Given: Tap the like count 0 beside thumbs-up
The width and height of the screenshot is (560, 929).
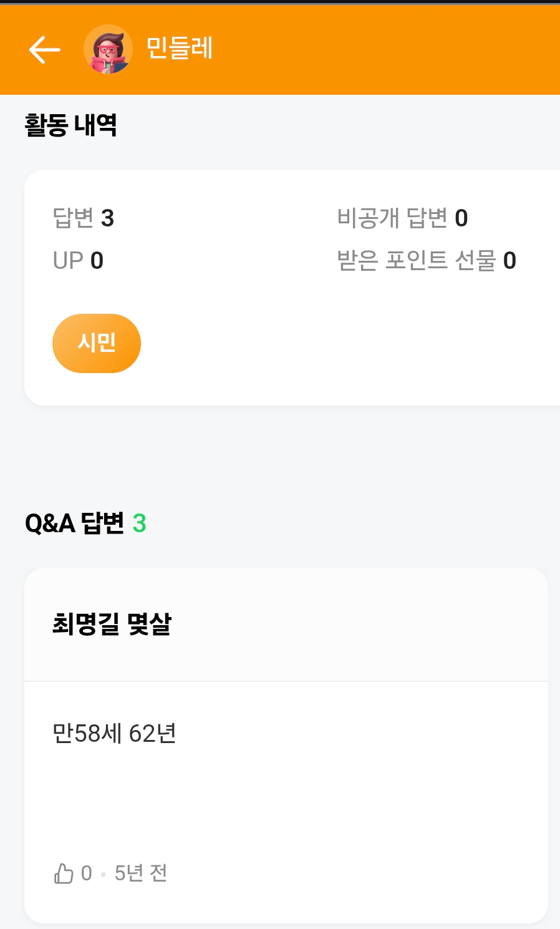Looking at the screenshot, I should [x=87, y=873].
